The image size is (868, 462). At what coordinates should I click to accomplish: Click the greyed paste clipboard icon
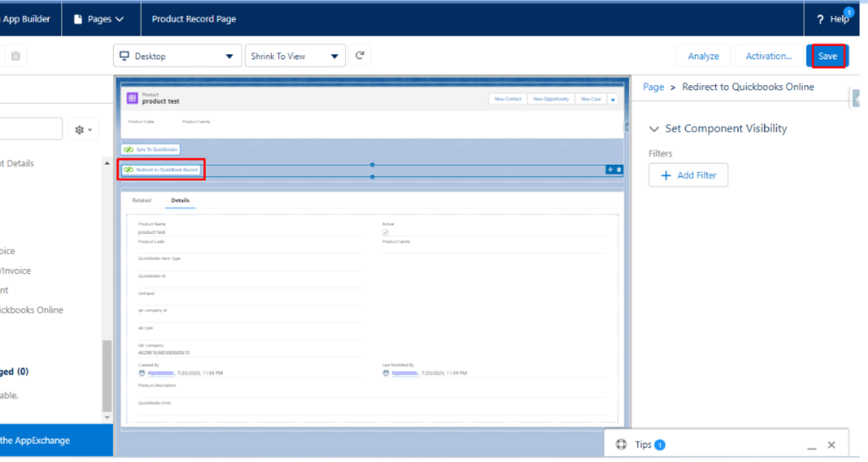15,56
